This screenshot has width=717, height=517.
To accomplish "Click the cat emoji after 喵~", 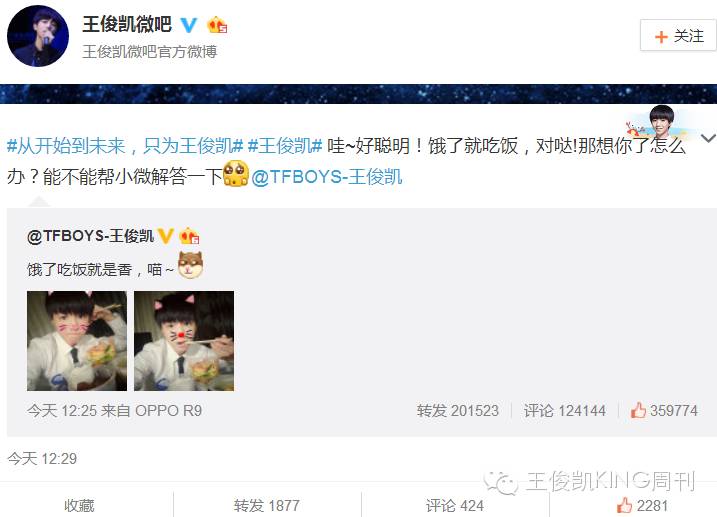I will click(x=191, y=265).
